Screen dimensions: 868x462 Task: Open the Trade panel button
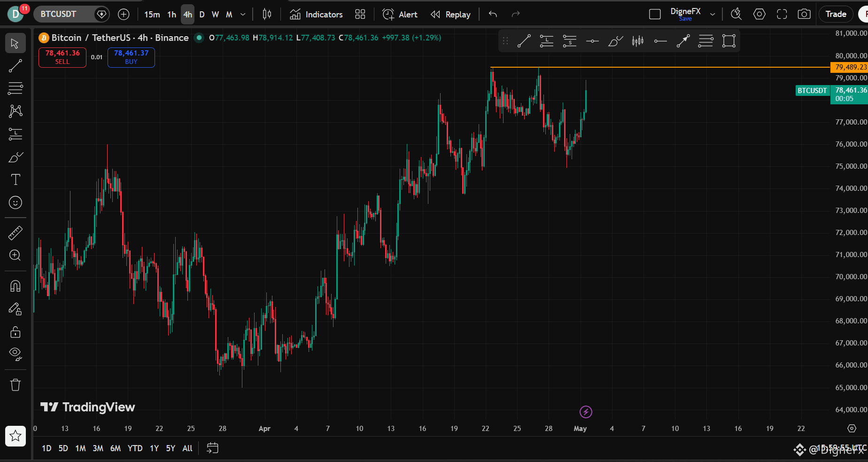pos(836,14)
